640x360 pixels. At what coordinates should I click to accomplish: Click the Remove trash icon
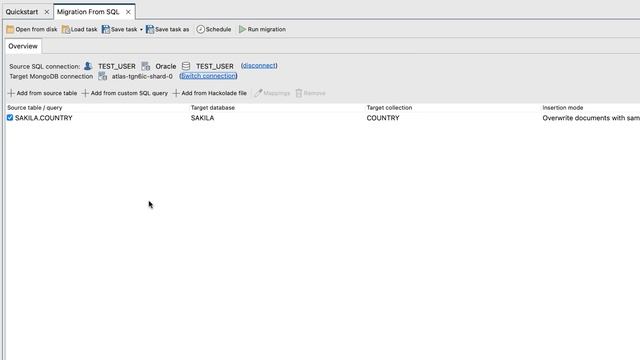[299, 93]
